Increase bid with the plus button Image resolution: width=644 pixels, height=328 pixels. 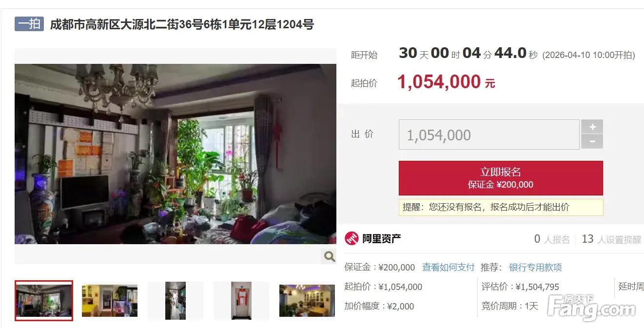click(x=592, y=127)
